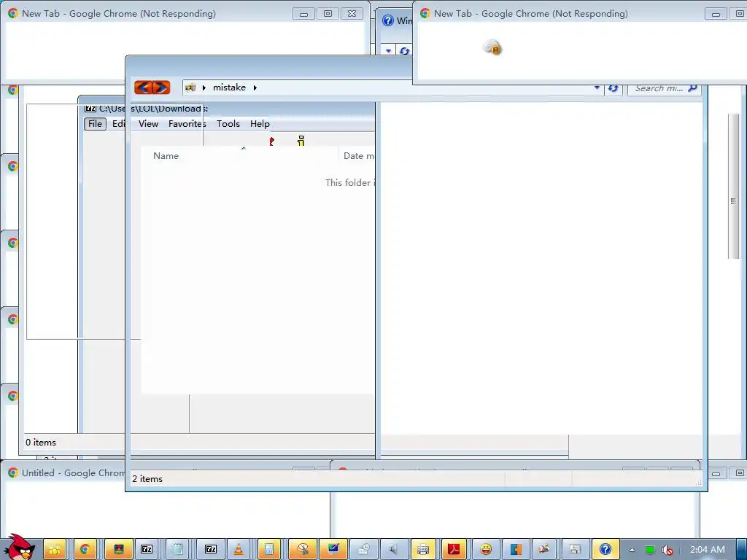Open the VLC cone taskbar button

[238, 550]
